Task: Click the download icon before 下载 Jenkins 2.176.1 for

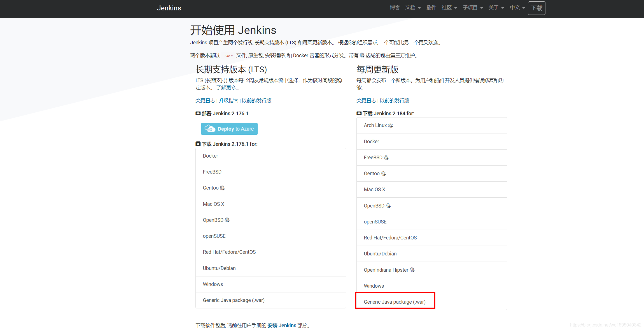Action: point(198,144)
